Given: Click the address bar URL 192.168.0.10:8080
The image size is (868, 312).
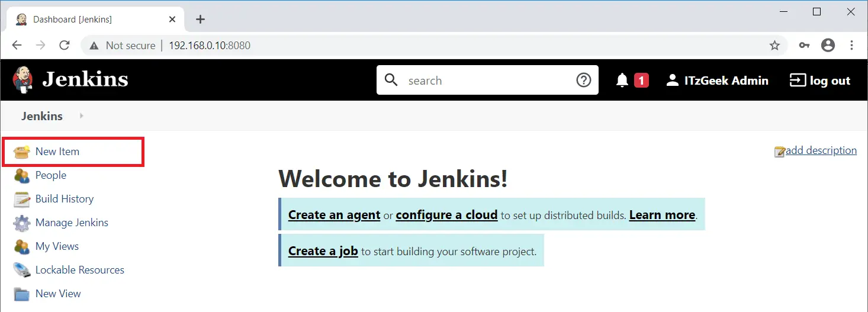Looking at the screenshot, I should click(210, 46).
